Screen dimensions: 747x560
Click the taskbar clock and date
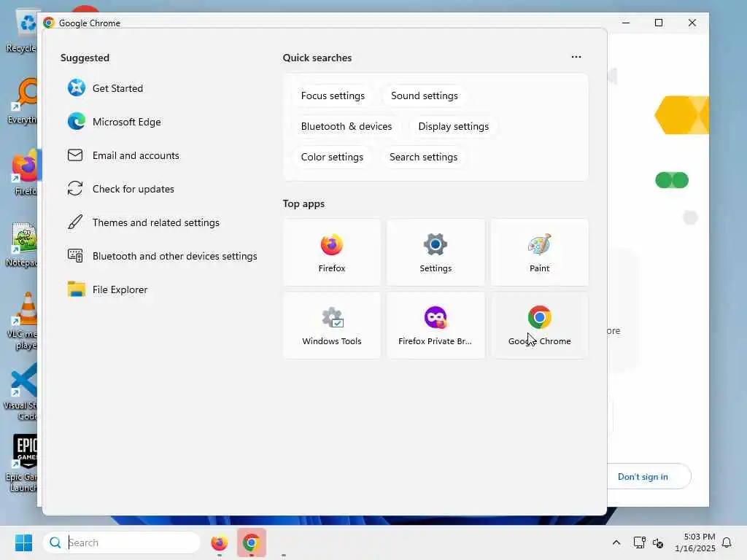click(x=694, y=542)
